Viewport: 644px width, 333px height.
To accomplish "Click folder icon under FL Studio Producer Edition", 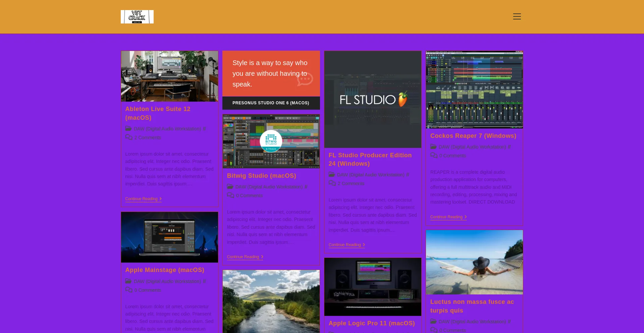I will (331, 174).
